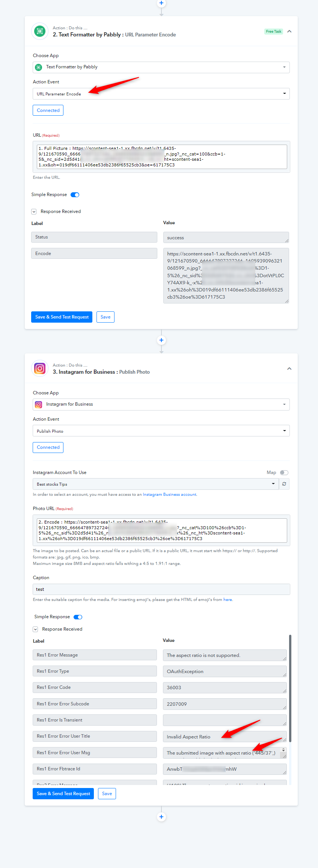Click the Free Task badge

[x=274, y=32]
